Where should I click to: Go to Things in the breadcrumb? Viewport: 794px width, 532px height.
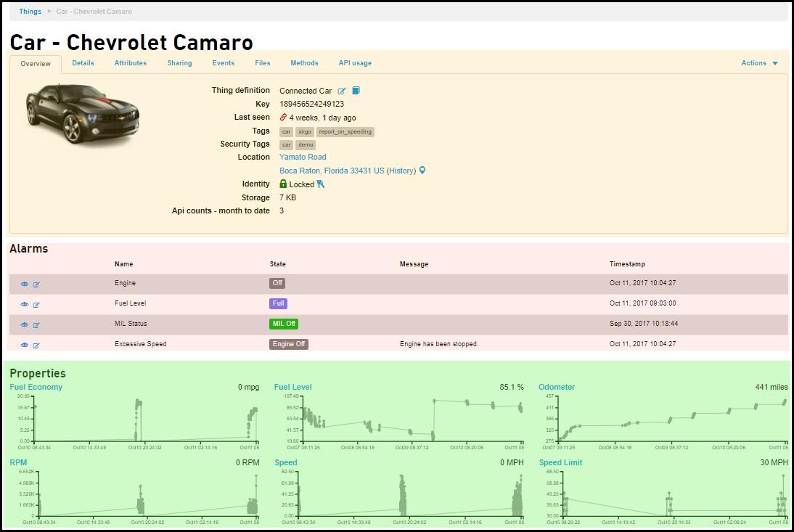click(30, 11)
